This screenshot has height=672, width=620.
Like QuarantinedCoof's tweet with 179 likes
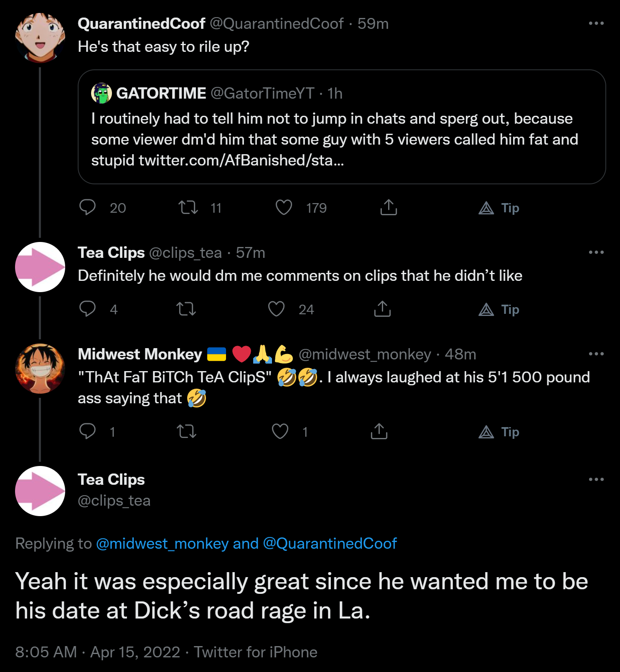284,207
